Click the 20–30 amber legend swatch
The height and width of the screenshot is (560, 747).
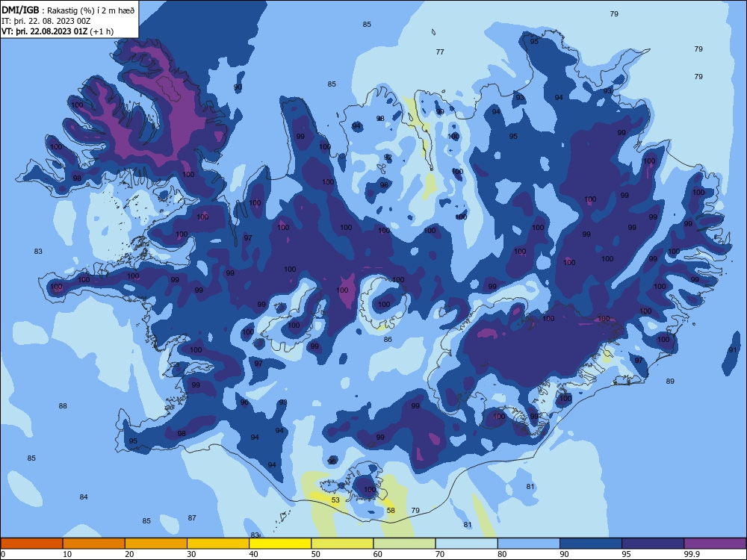(x=156, y=544)
